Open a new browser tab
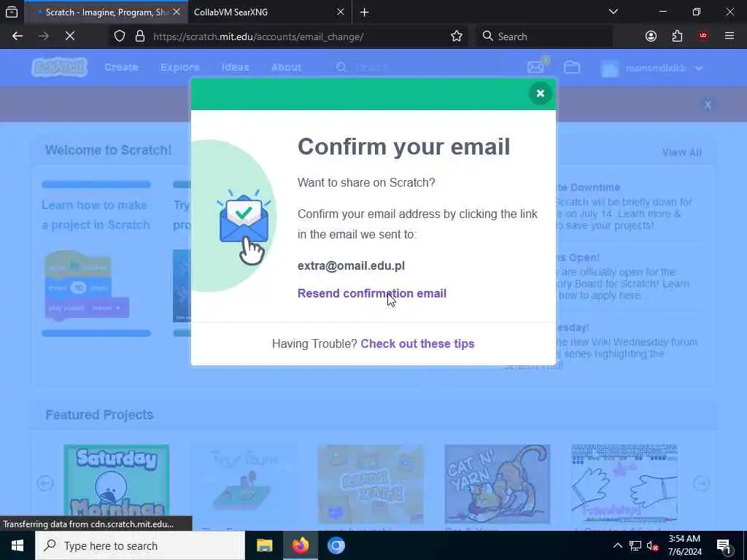 pyautogui.click(x=365, y=12)
